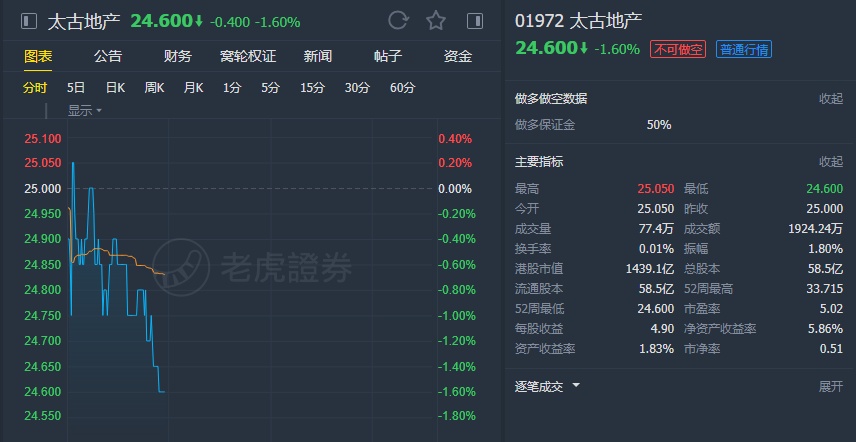Switch to the 财务 tab
Viewport: 856px width, 442px height.
click(178, 56)
